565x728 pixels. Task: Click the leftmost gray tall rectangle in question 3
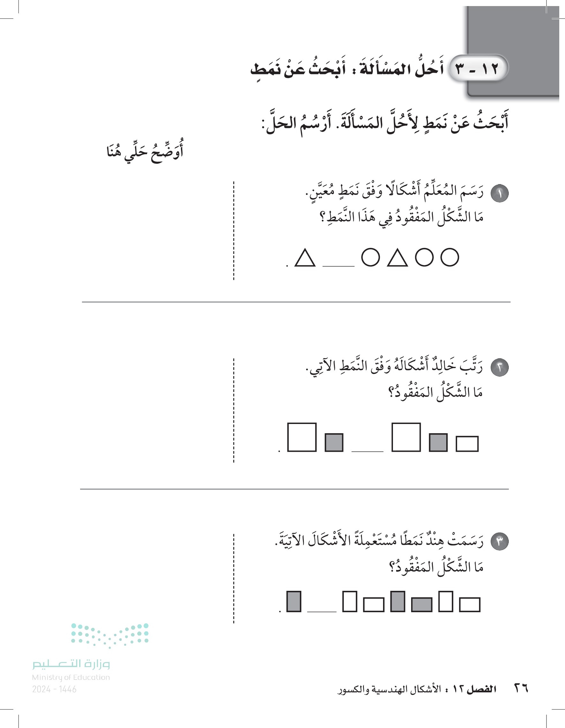tap(294, 602)
